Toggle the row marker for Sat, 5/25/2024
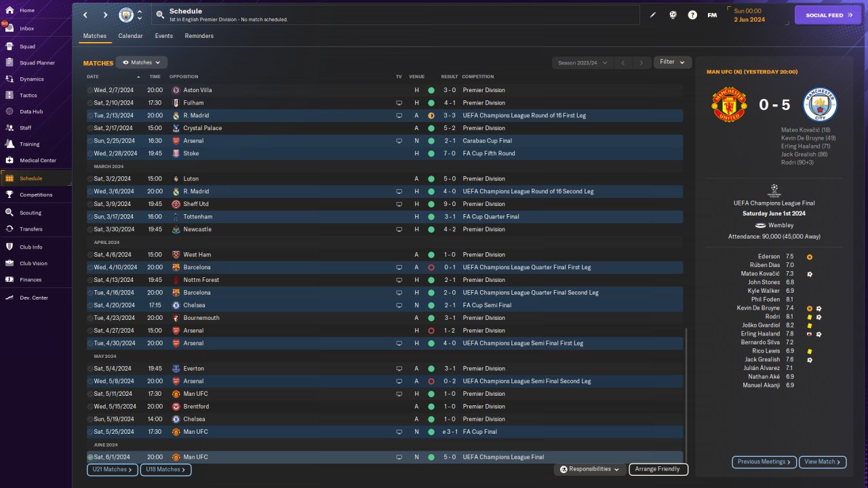868x488 pixels. coord(90,432)
